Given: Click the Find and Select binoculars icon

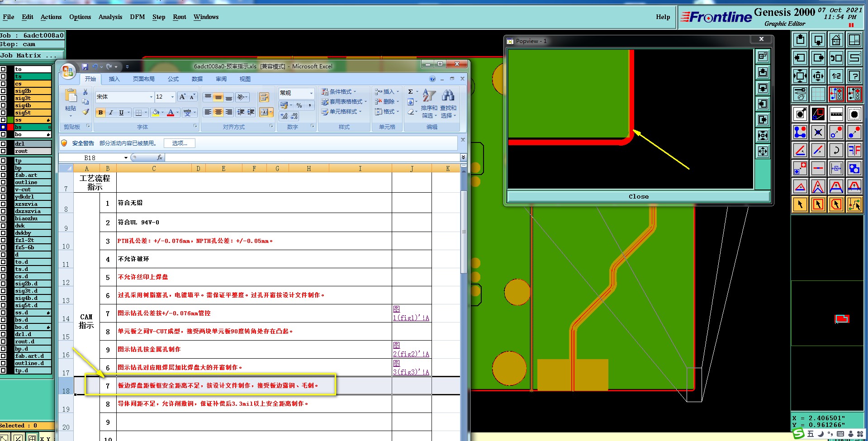Looking at the screenshot, I should [x=448, y=95].
